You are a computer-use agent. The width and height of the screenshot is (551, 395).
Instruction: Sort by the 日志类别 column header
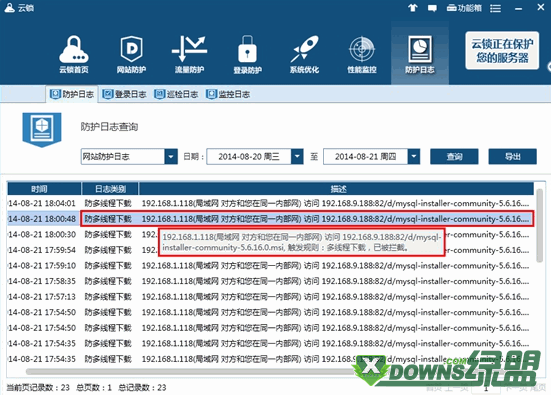pyautogui.click(x=110, y=189)
